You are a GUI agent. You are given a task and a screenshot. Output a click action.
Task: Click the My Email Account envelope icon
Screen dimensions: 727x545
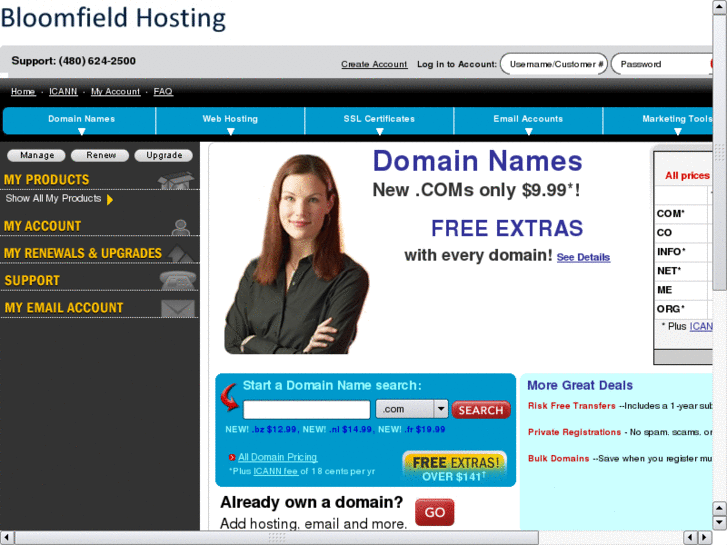(x=178, y=308)
